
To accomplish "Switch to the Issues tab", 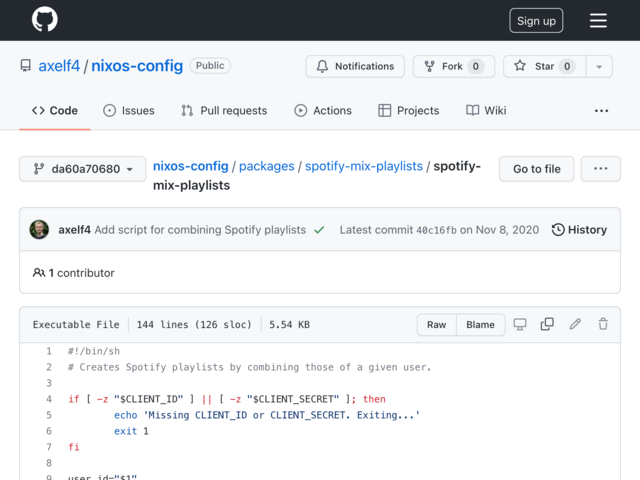I will coord(129,111).
